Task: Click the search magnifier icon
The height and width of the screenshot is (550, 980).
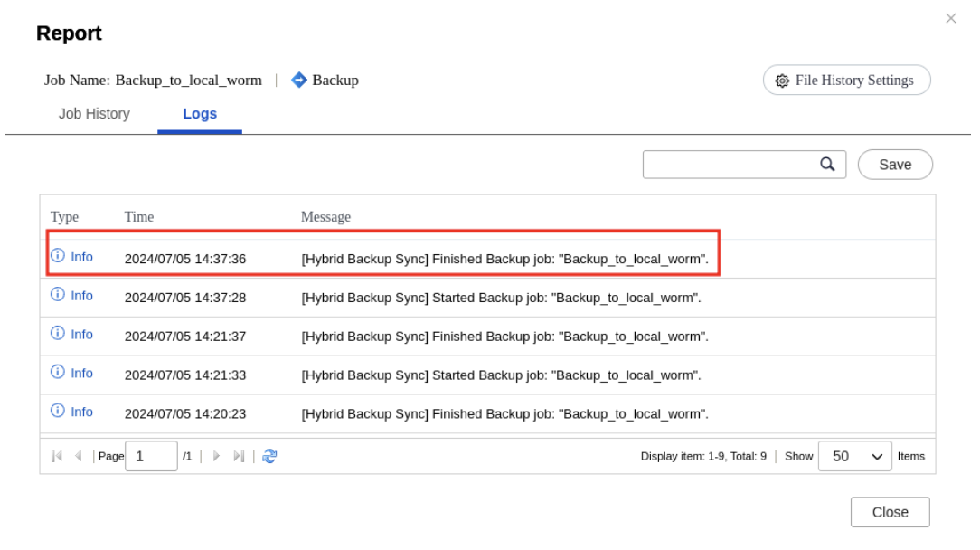Action: coord(826,164)
